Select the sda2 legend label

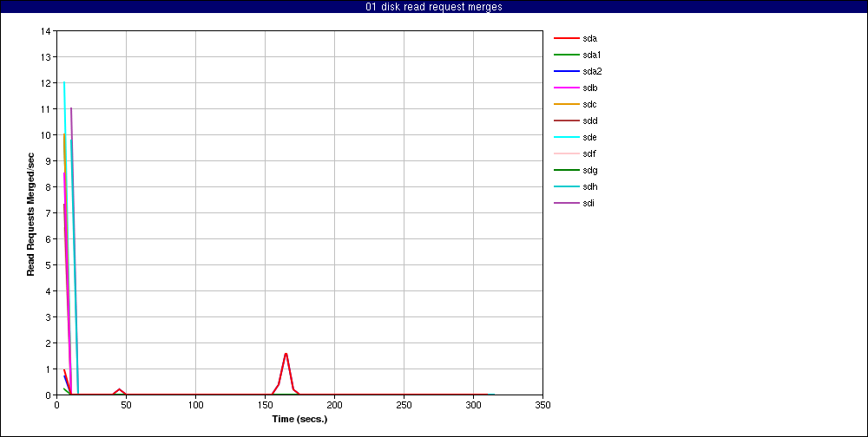coord(592,71)
